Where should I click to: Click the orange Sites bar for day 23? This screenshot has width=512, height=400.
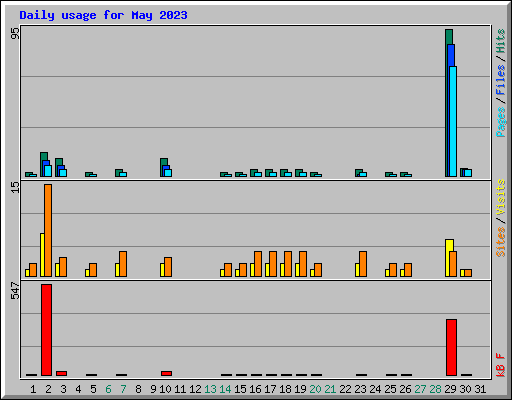coord(363,264)
